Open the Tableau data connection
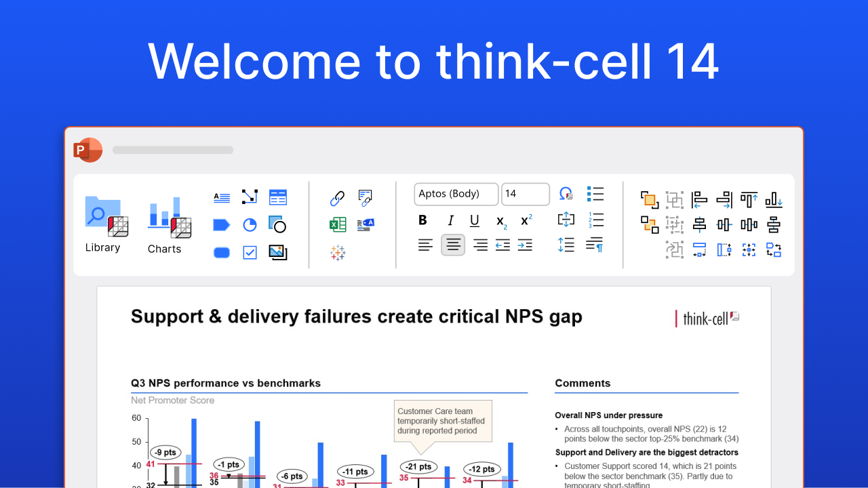The height and width of the screenshot is (488, 868). pyautogui.click(x=338, y=253)
